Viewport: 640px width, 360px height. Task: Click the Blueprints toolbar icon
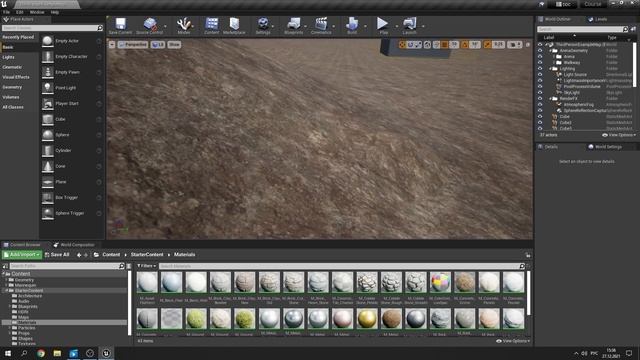pos(293,26)
